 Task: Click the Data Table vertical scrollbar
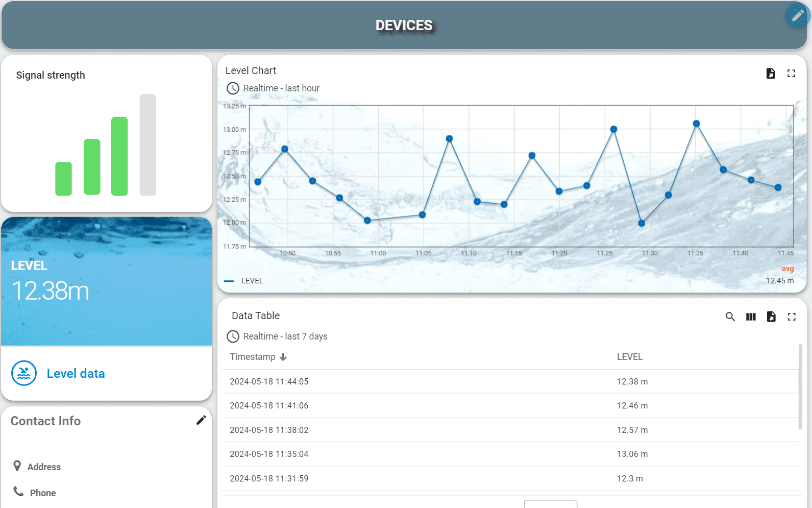[x=800, y=388]
